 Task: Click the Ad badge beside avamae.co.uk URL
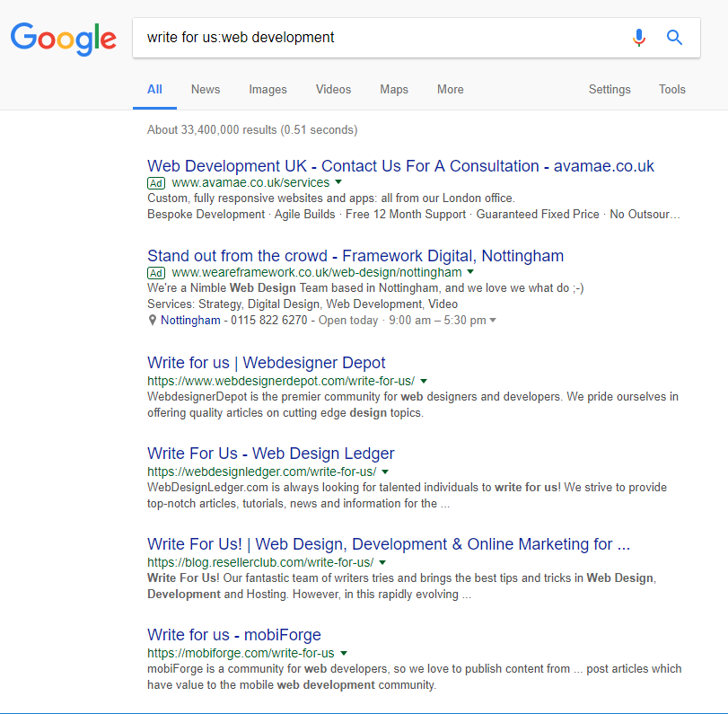pyautogui.click(x=156, y=183)
